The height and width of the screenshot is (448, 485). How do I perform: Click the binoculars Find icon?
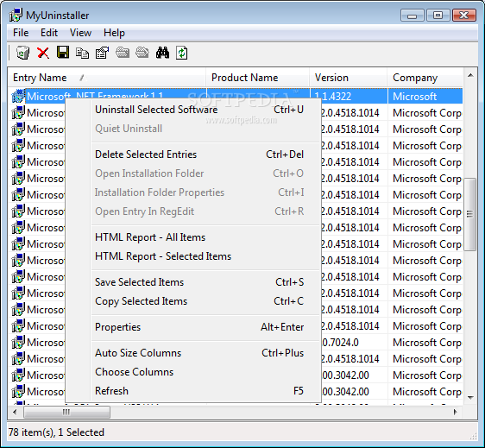[162, 53]
